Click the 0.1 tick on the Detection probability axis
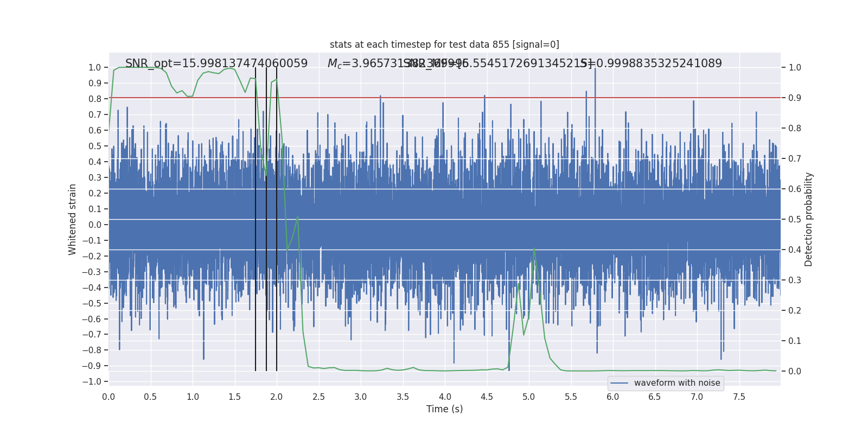868x434 pixels. point(795,341)
